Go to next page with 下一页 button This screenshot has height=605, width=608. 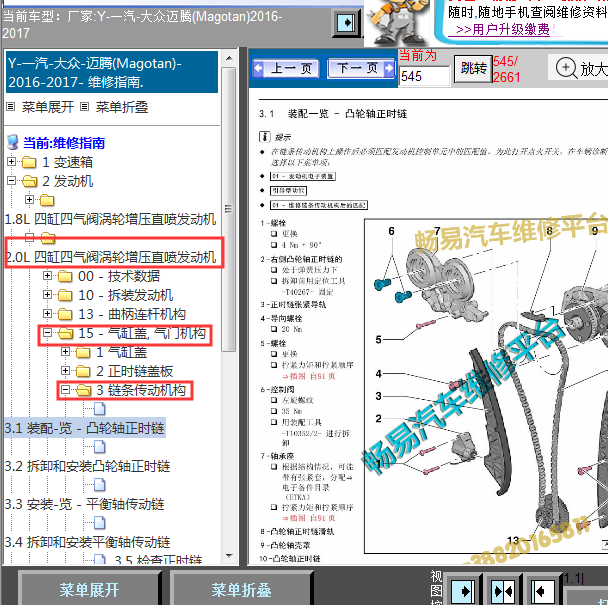(361, 69)
